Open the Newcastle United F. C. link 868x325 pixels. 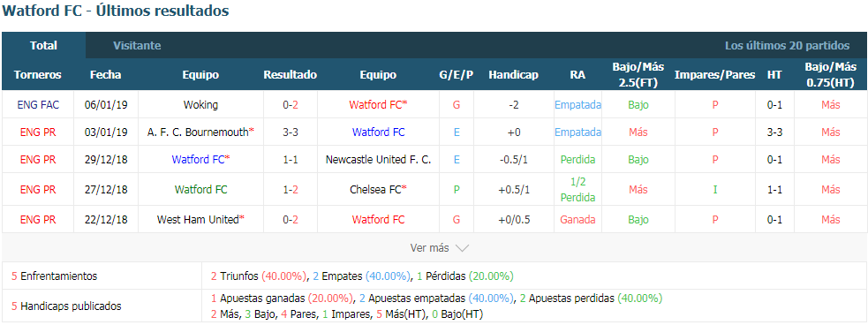click(x=378, y=160)
